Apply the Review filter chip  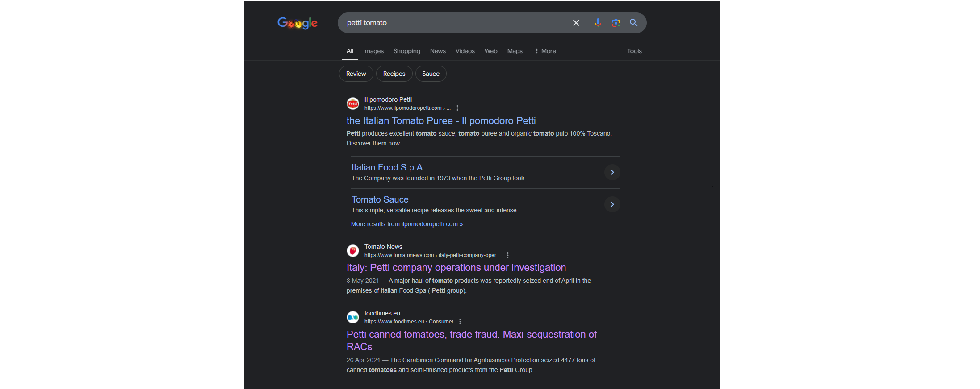(356, 74)
